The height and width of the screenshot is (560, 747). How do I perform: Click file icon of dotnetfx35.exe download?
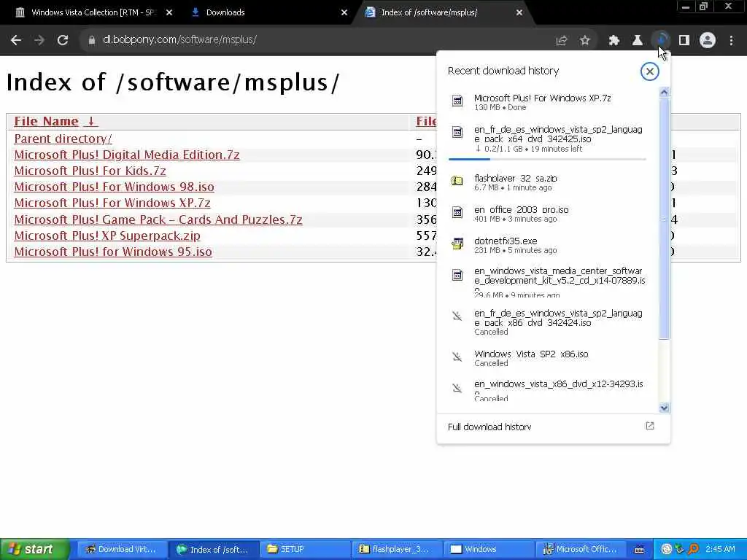pos(457,244)
